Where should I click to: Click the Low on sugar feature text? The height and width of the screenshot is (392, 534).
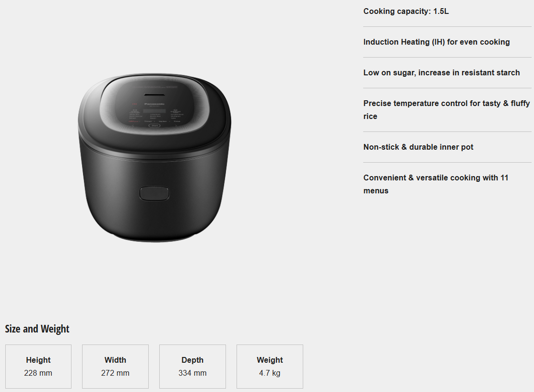point(442,72)
